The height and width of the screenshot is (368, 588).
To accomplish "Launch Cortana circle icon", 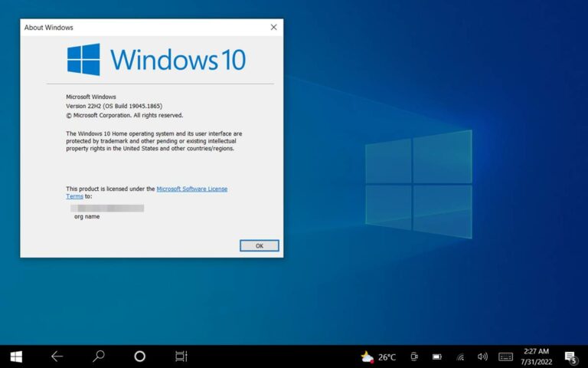I will pyautogui.click(x=140, y=356).
